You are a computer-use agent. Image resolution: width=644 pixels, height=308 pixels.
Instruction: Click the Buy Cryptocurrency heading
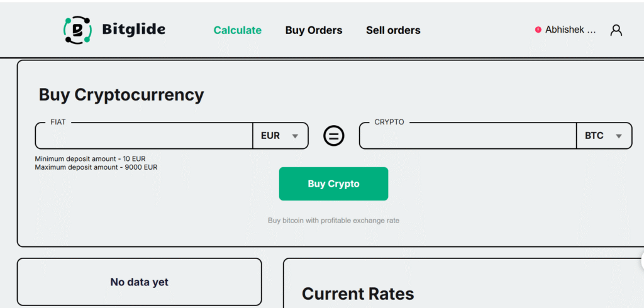point(121,95)
